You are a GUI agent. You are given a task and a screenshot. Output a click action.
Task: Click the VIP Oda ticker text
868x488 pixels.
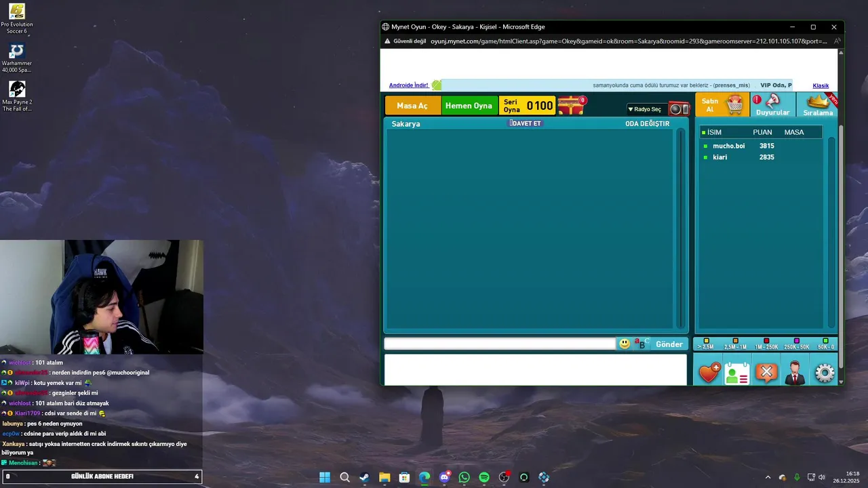point(776,85)
